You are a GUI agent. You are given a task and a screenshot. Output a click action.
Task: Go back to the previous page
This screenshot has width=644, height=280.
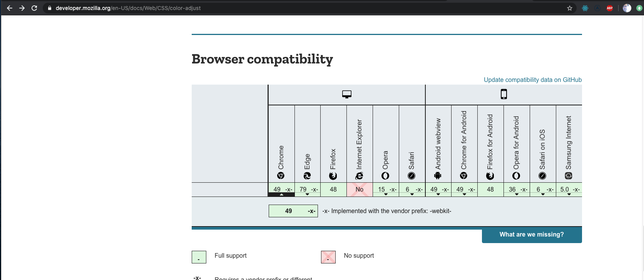click(10, 8)
